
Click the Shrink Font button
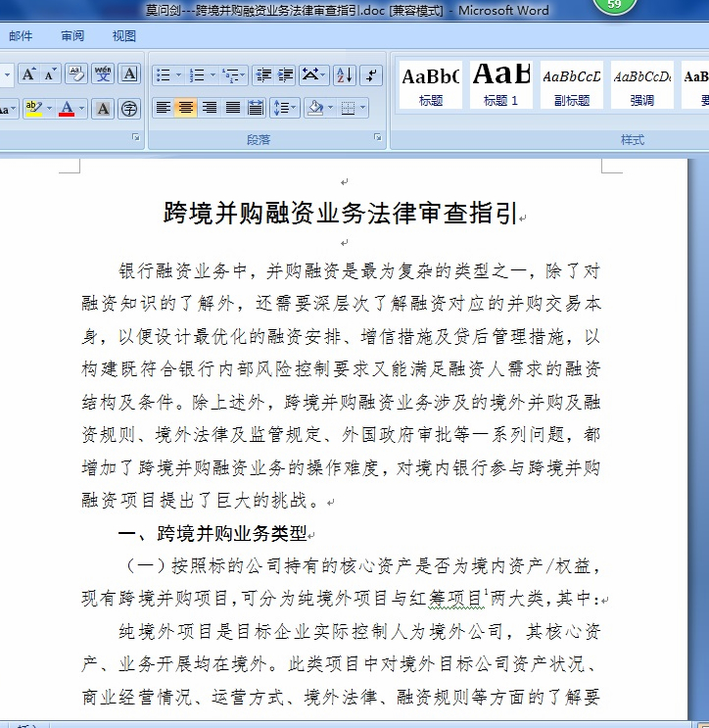[50, 74]
